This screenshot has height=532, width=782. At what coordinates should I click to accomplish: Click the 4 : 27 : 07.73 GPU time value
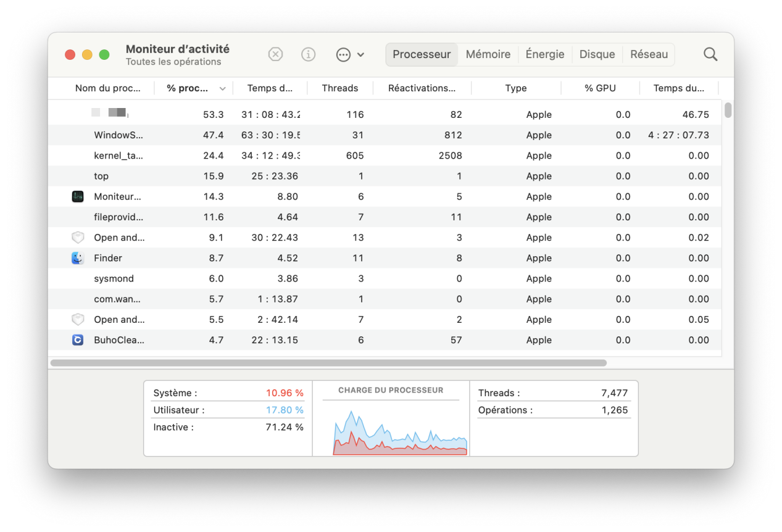point(679,135)
